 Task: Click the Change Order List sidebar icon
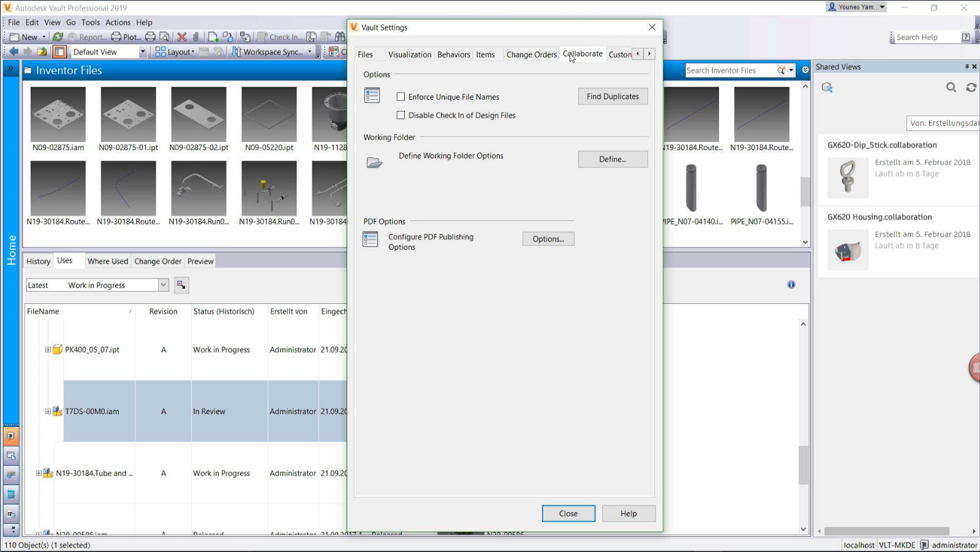pyautogui.click(x=10, y=475)
